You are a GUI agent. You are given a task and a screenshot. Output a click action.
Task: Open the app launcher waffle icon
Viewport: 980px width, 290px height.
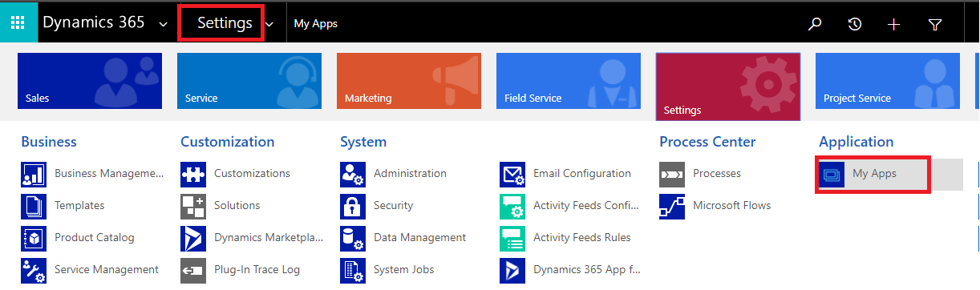(18, 22)
